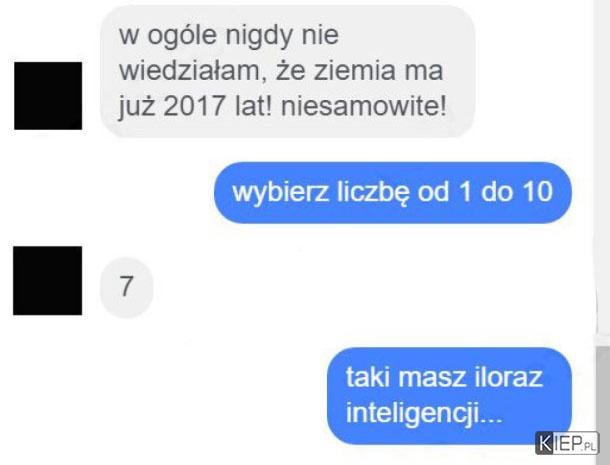Click the word "niesamowite!" in the first message

click(x=363, y=106)
